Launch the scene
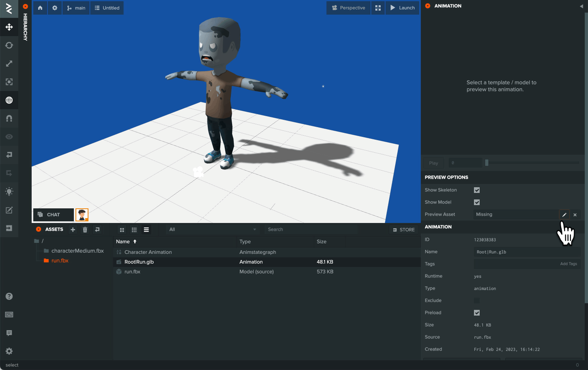This screenshot has width=588, height=370. click(403, 8)
